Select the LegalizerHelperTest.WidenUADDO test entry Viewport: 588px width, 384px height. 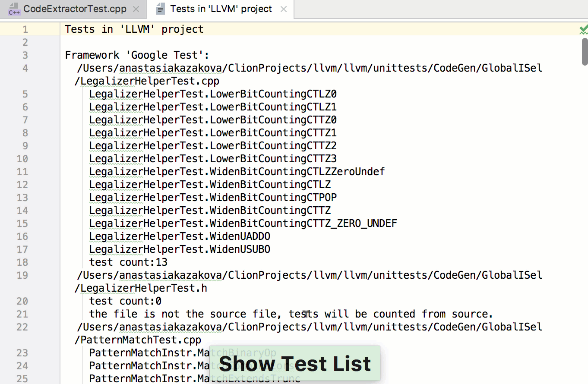(180, 236)
